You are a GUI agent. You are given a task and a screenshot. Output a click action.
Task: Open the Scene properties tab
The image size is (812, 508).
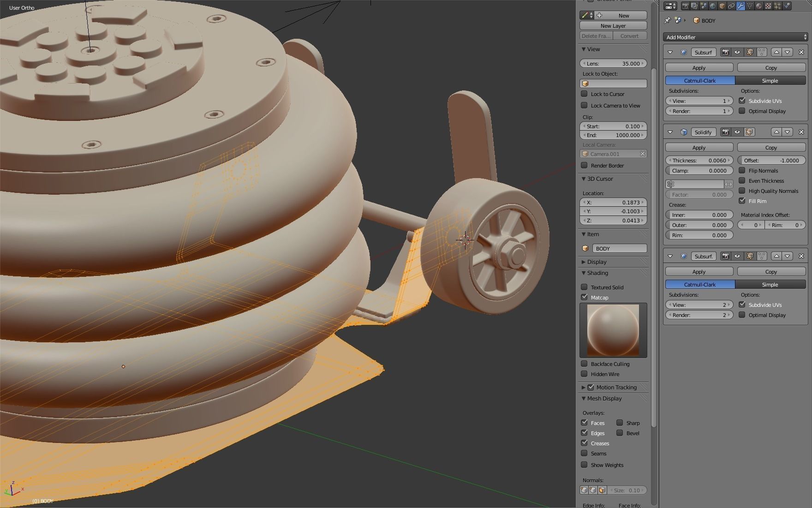click(704, 6)
